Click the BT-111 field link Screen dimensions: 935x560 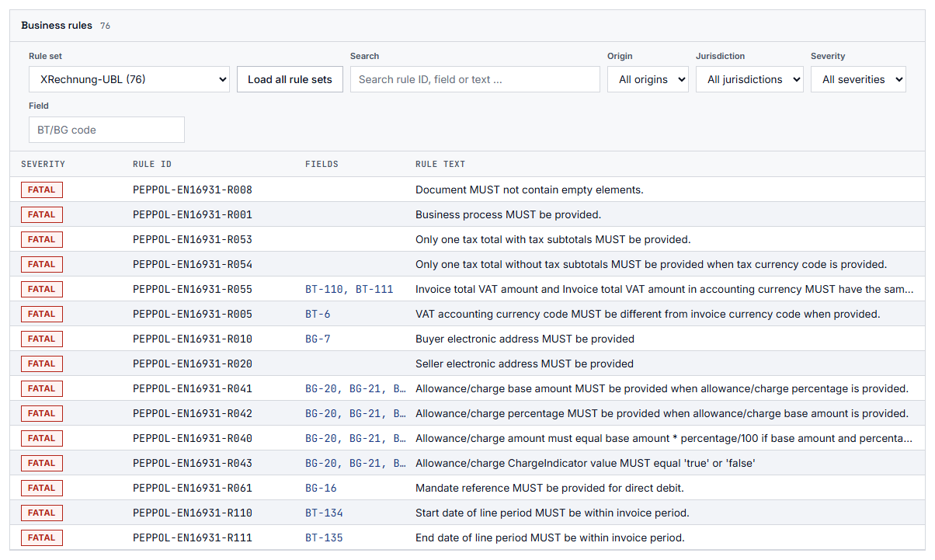[x=374, y=289]
